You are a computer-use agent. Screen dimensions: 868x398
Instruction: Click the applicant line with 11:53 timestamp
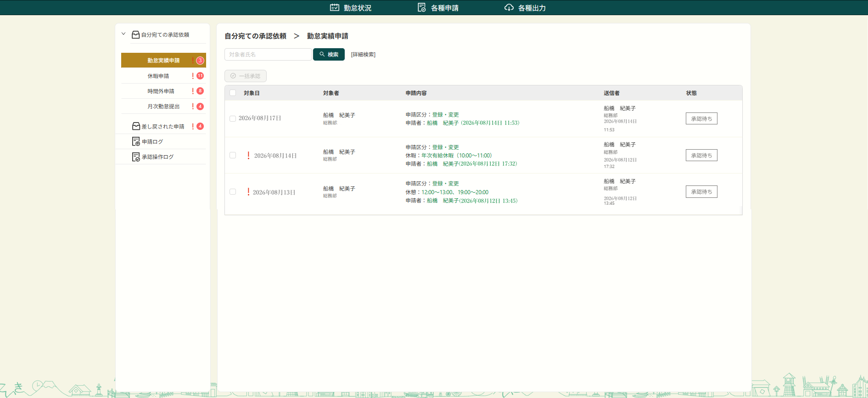click(462, 123)
